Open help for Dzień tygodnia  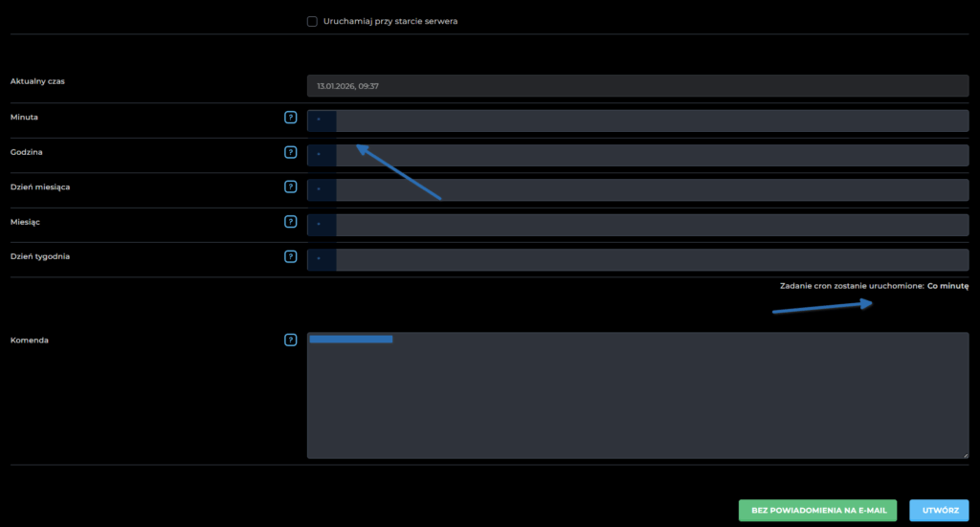290,256
